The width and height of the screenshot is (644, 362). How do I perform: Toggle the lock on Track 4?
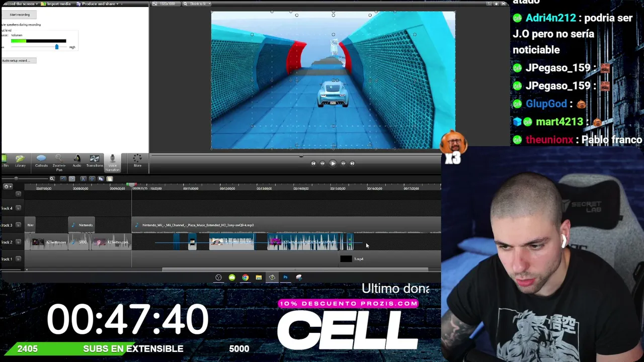coord(19,208)
